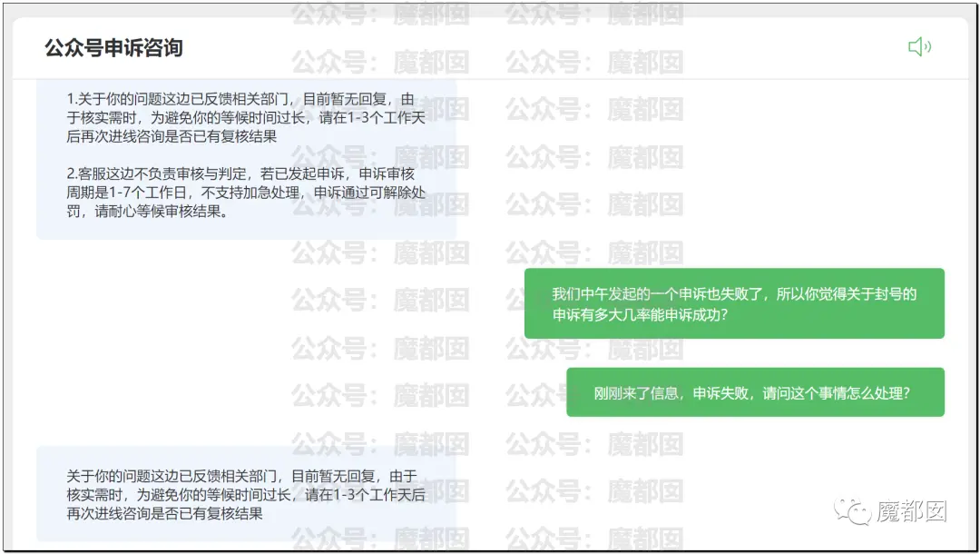980x554 pixels.
Task: Click the paragraph starting 2.客服这边不负责审核
Action: (x=246, y=193)
